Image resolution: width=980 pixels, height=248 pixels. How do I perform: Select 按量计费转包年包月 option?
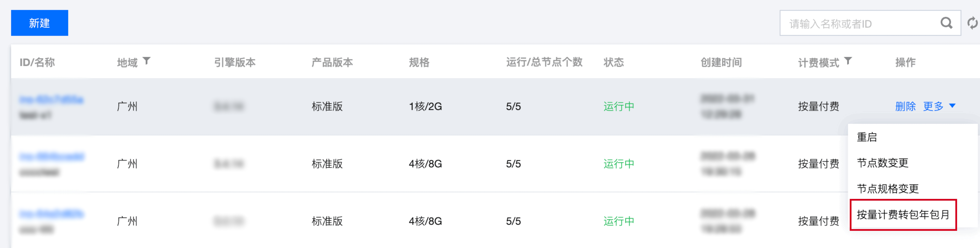point(903,215)
